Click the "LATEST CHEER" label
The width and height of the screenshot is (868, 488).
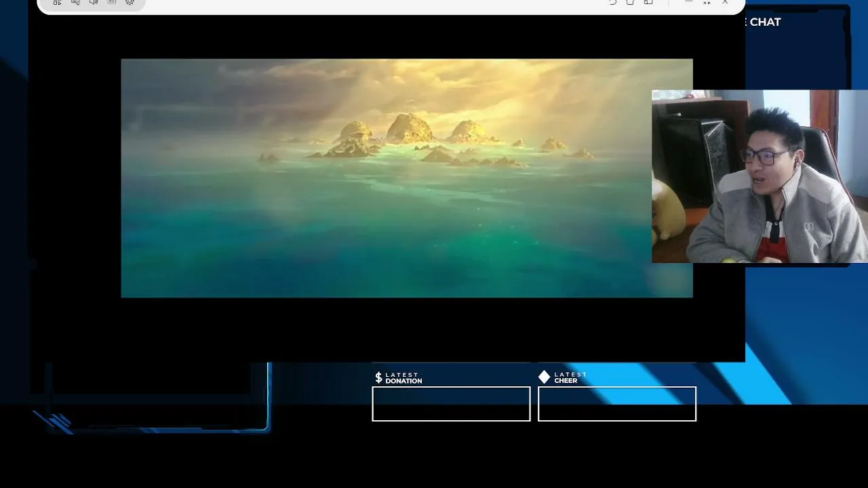pyautogui.click(x=570, y=378)
